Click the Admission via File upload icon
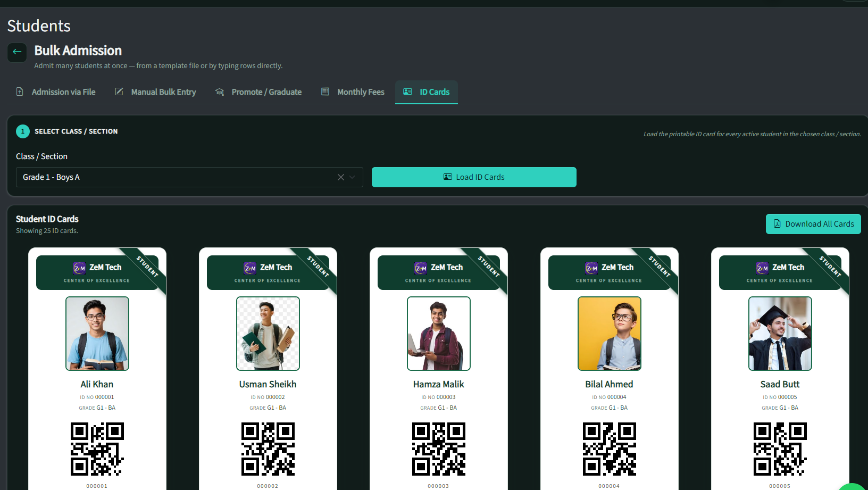This screenshot has height=490, width=868. pyautogui.click(x=20, y=92)
